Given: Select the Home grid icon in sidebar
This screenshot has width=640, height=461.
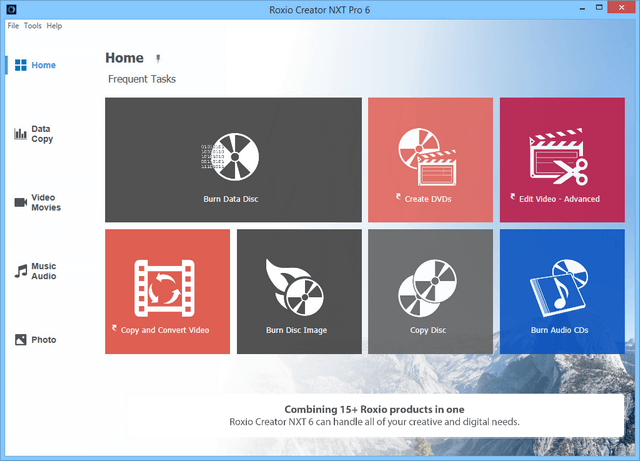Looking at the screenshot, I should (x=20, y=65).
